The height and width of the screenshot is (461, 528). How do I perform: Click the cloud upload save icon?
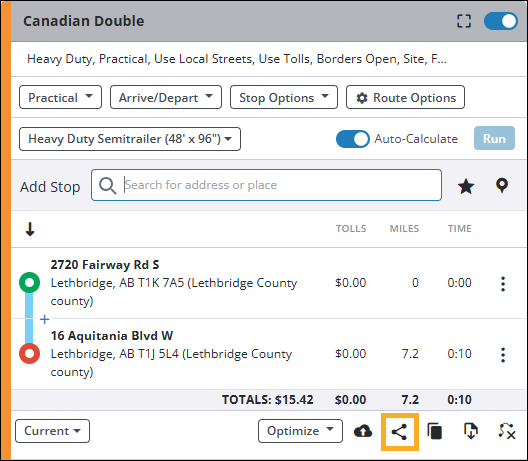point(363,431)
